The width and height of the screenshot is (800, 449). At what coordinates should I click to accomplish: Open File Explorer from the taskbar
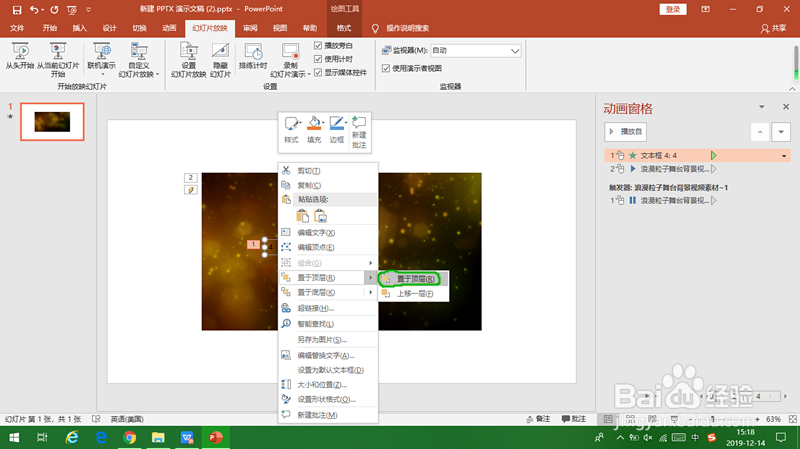pyautogui.click(x=158, y=437)
